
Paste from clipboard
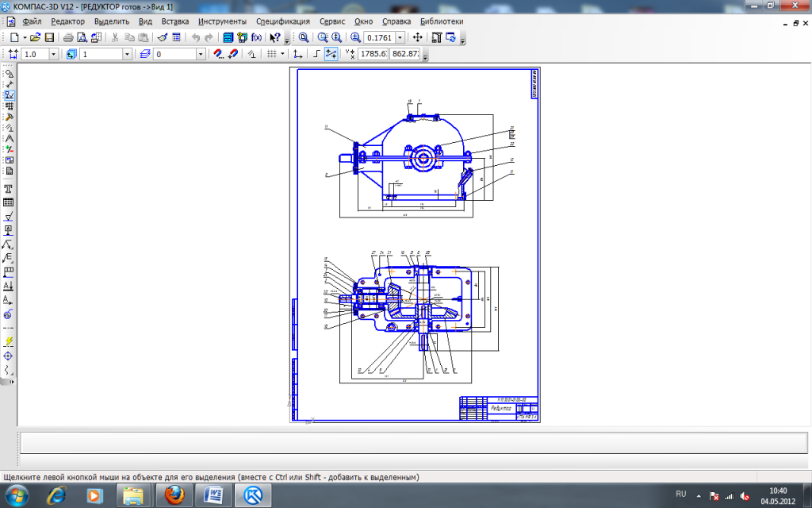tap(144, 37)
